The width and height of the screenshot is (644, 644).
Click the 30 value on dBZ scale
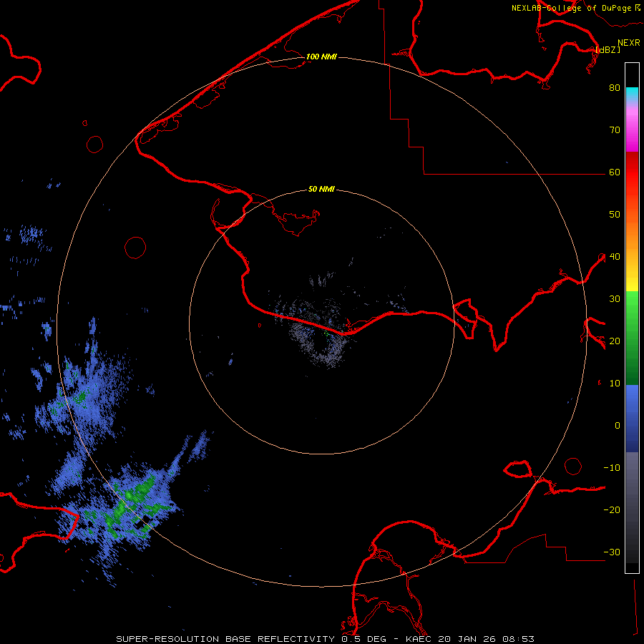(615, 299)
